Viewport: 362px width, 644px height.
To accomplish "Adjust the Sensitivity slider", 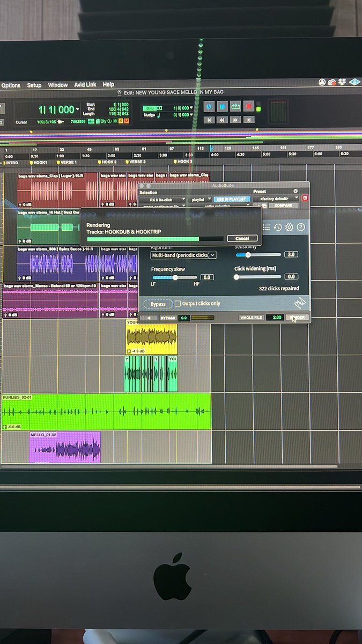I will 258,255.
